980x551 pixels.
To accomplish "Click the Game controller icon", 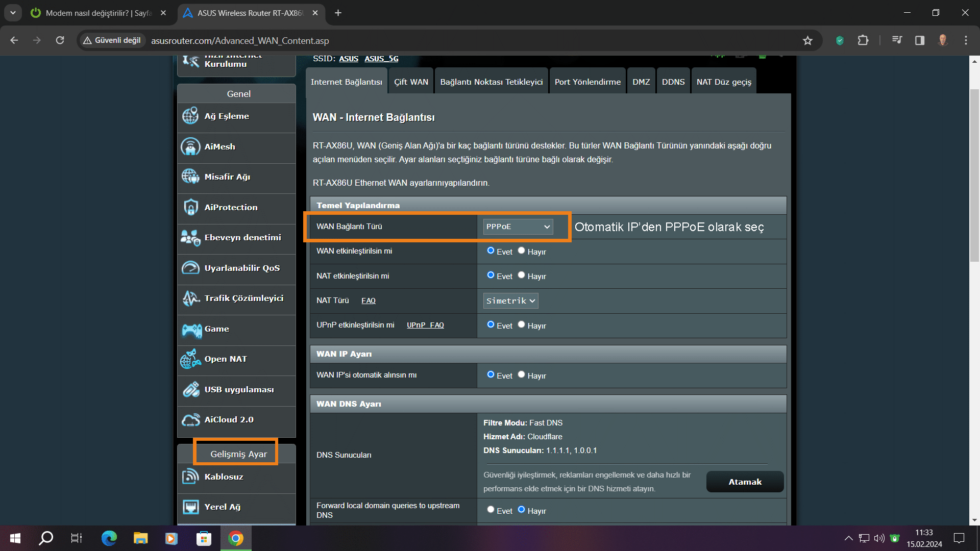I will tap(191, 330).
